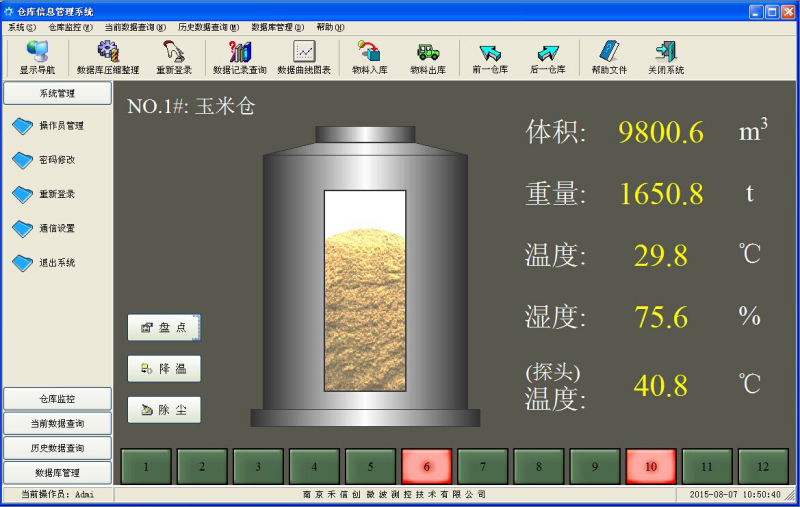This screenshot has width=800, height=507.
Task: Select the red warehouse 6 indicator
Action: click(x=427, y=466)
